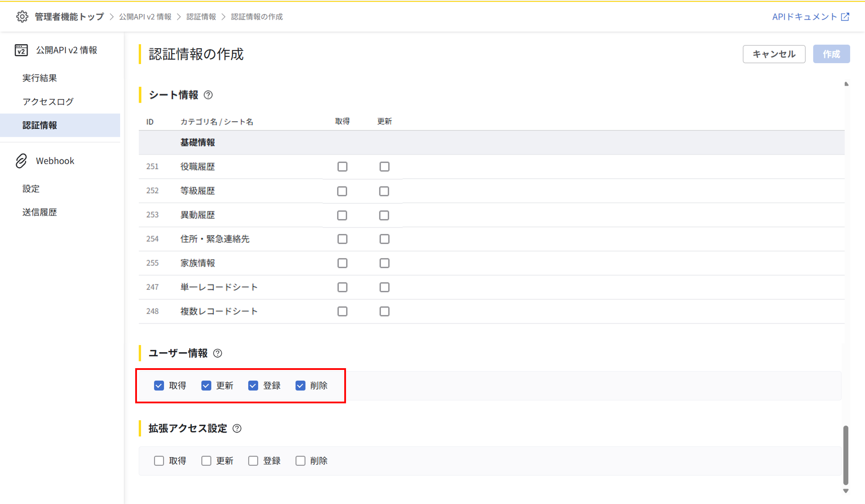Click the 基礎情報 category row
This screenshot has width=865, height=504.
[x=491, y=143]
